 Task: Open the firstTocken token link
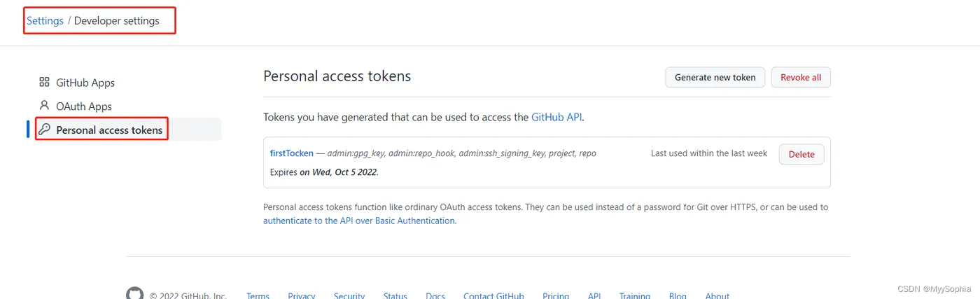291,153
